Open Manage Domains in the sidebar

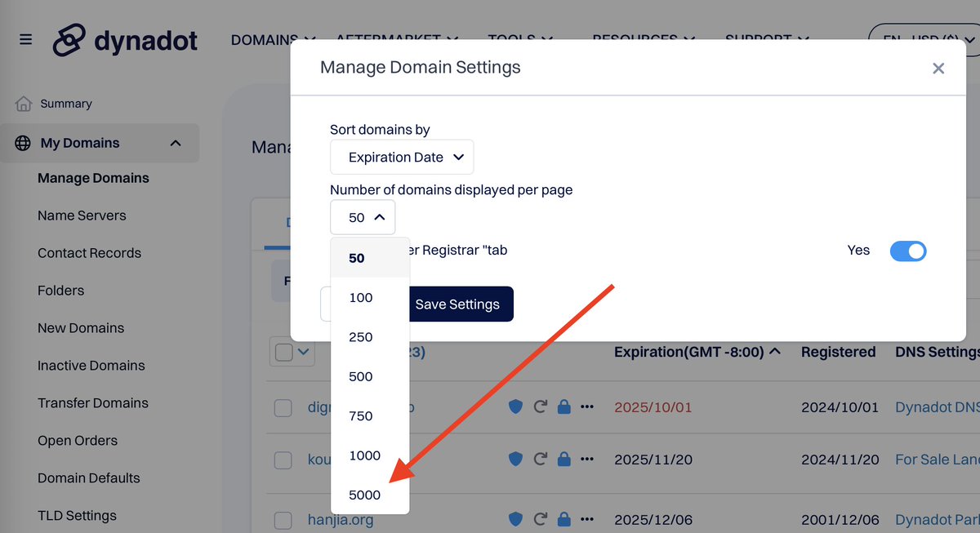point(93,178)
